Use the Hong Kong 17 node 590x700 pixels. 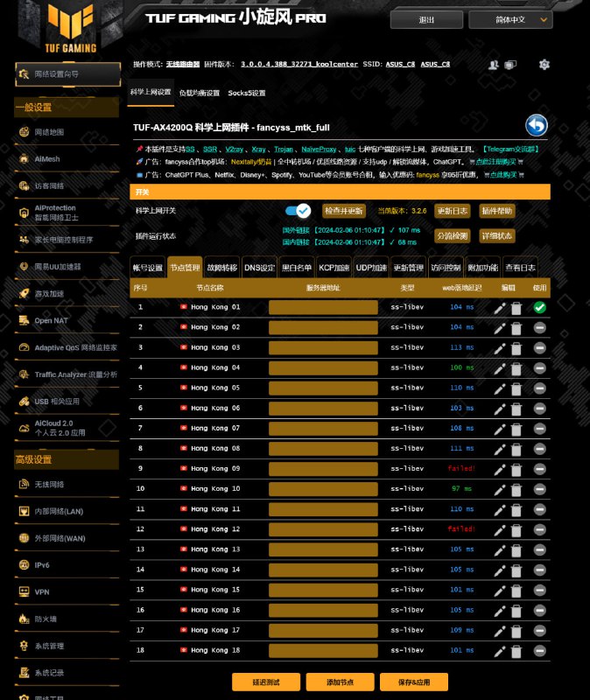pyautogui.click(x=539, y=631)
